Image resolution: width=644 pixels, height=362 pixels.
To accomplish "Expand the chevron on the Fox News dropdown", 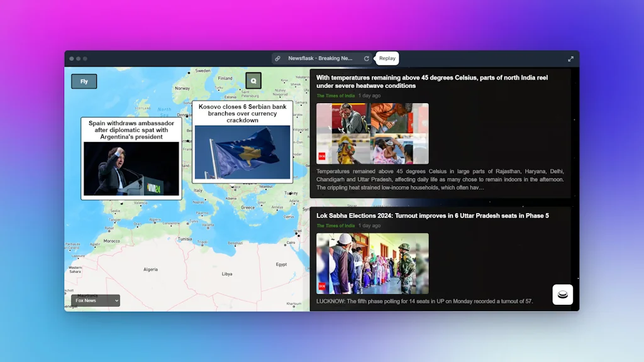I will coord(116,300).
